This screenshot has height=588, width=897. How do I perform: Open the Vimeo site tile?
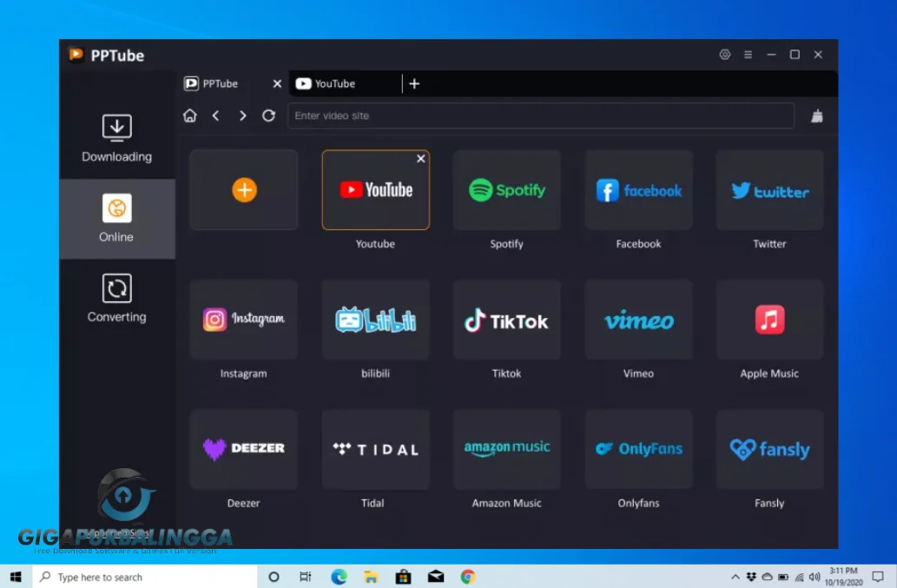pyautogui.click(x=638, y=320)
